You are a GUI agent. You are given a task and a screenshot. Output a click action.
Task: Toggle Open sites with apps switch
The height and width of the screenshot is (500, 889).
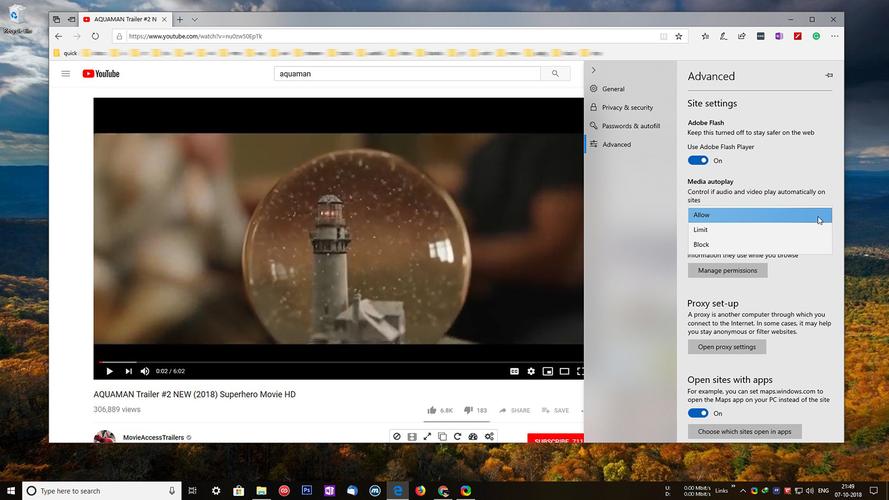click(698, 413)
